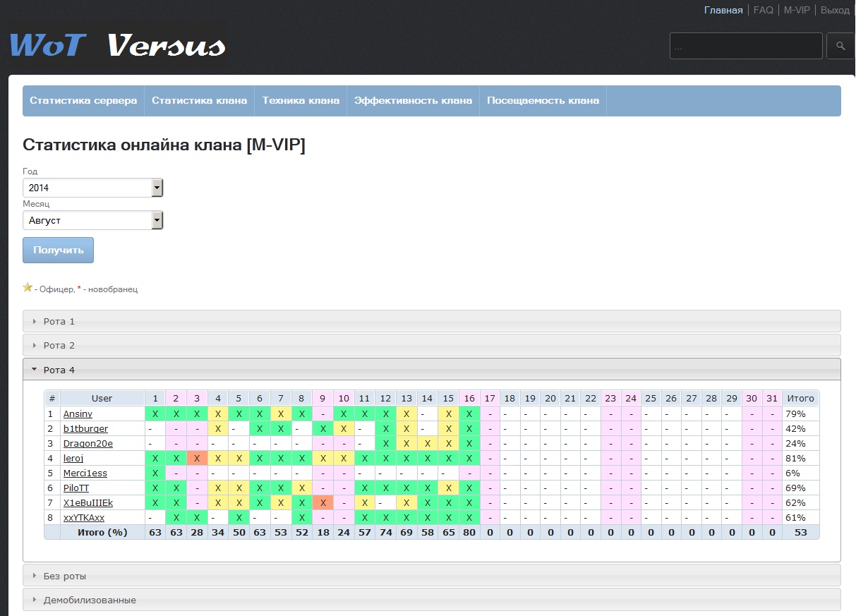Open the X1eBuIIIEk player link
This screenshot has width=856, height=616.
pyautogui.click(x=88, y=503)
